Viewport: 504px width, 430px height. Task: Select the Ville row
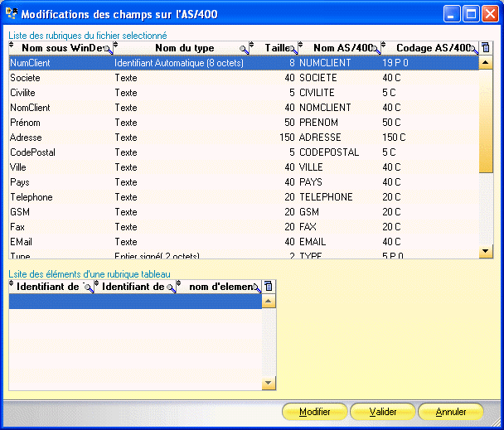point(244,167)
